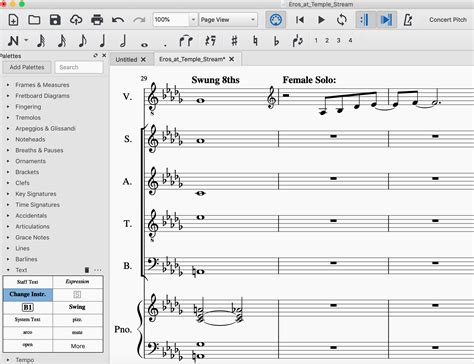Apply a flat accidental
This screenshot has width=474, height=364.
click(x=276, y=41)
